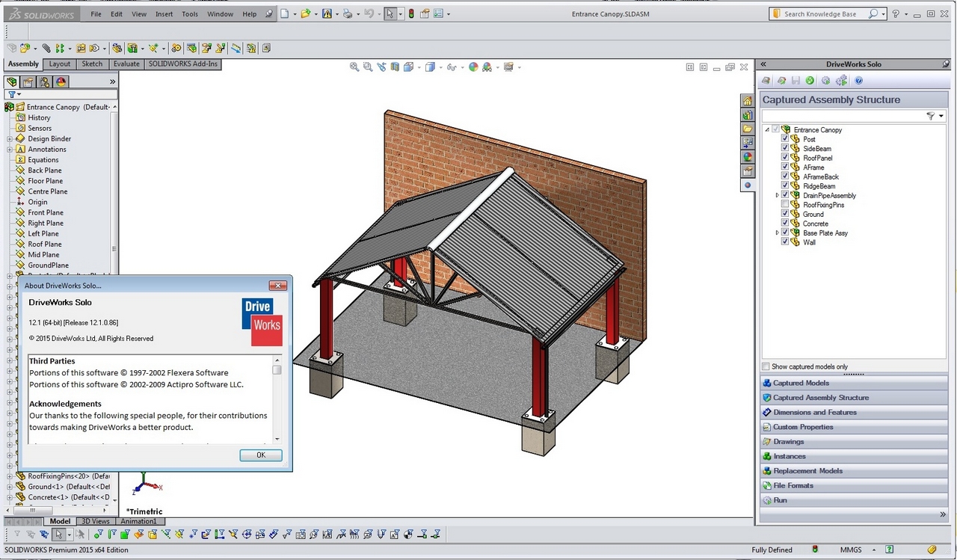Click the About dialog text scrollbar
Image resolution: width=957 pixels, height=560 pixels.
click(277, 399)
